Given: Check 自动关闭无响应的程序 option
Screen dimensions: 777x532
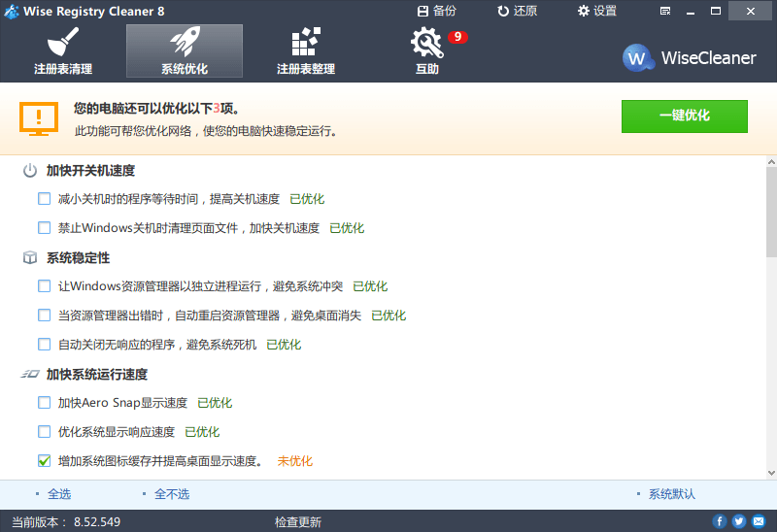Looking at the screenshot, I should [44, 345].
